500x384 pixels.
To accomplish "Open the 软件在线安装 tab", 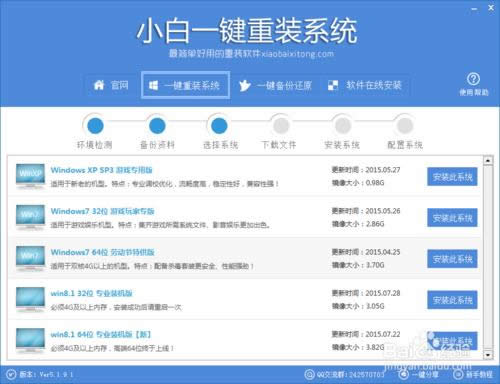I will (x=365, y=85).
